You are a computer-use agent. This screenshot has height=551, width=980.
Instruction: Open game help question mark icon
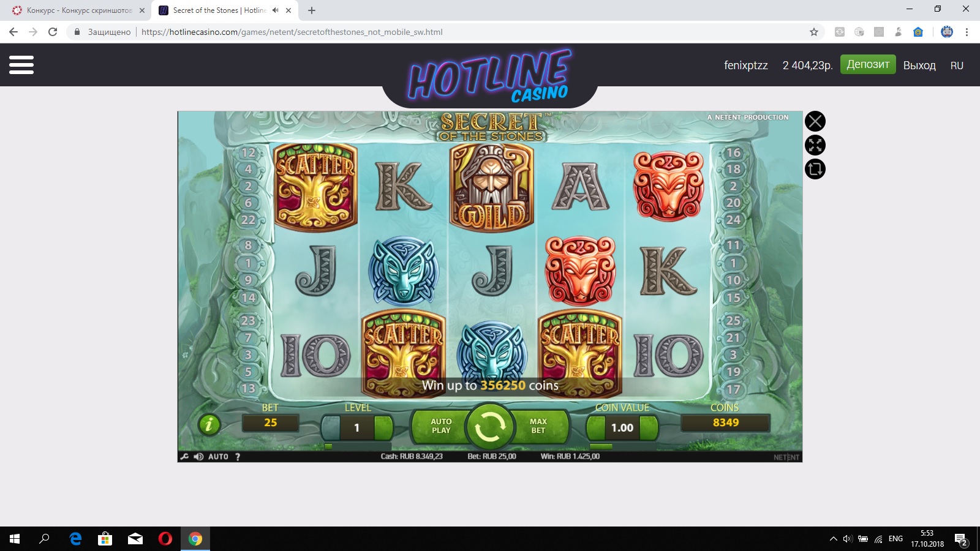(x=238, y=457)
